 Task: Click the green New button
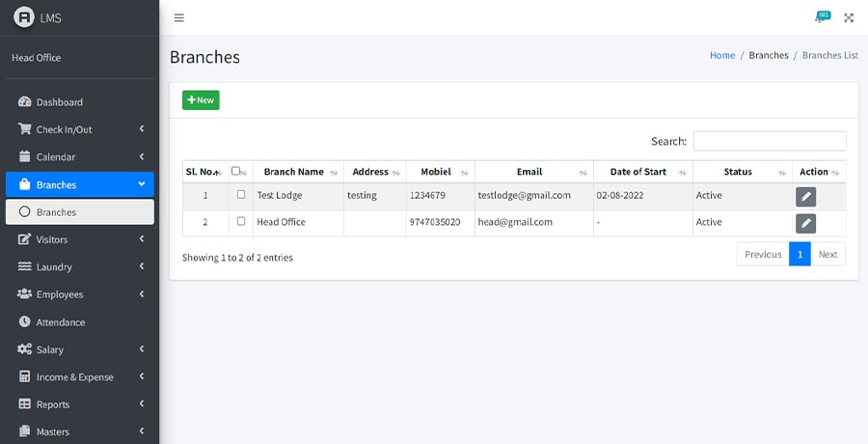[x=201, y=100]
